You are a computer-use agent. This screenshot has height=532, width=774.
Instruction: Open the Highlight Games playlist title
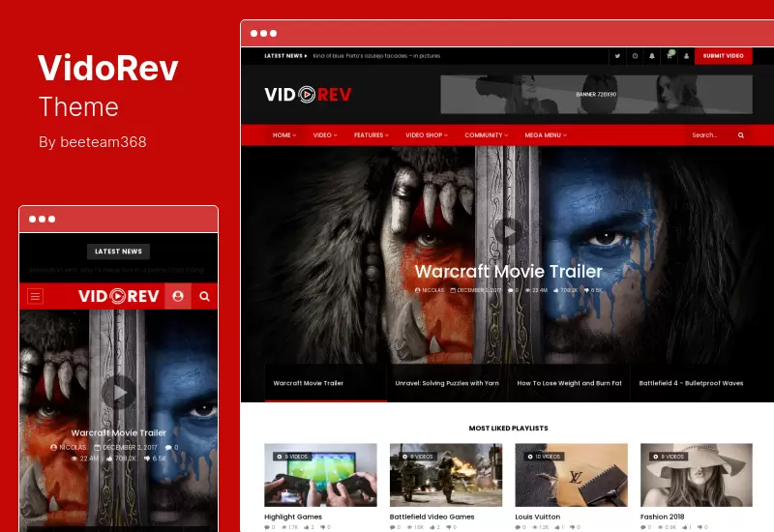tap(293, 517)
